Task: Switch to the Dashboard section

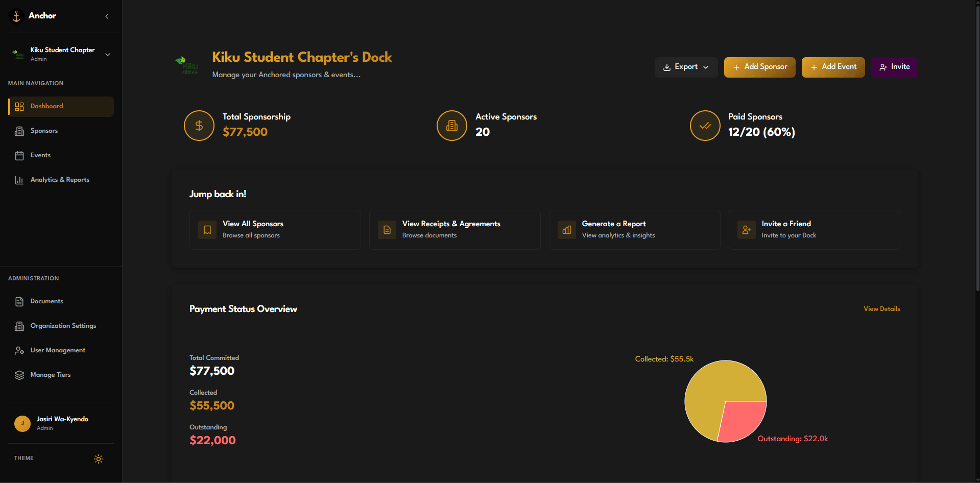Action: (60, 106)
